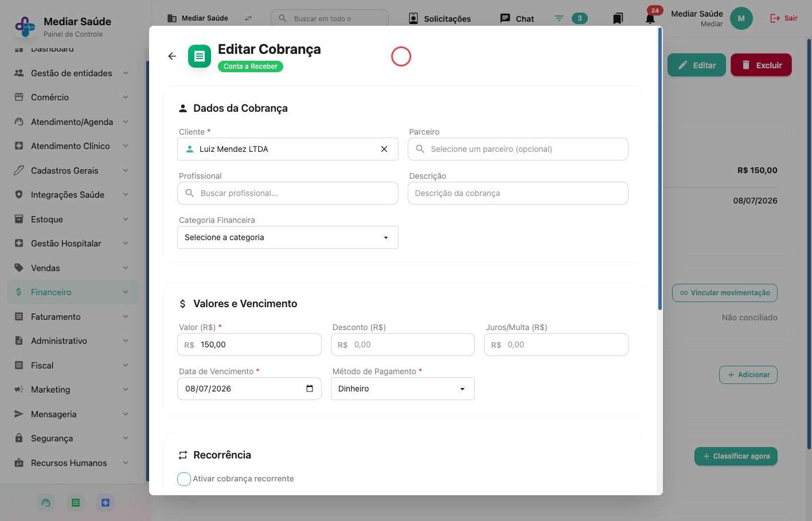Expand the Faturamento sidebar section
The image size is (812, 521).
click(72, 317)
